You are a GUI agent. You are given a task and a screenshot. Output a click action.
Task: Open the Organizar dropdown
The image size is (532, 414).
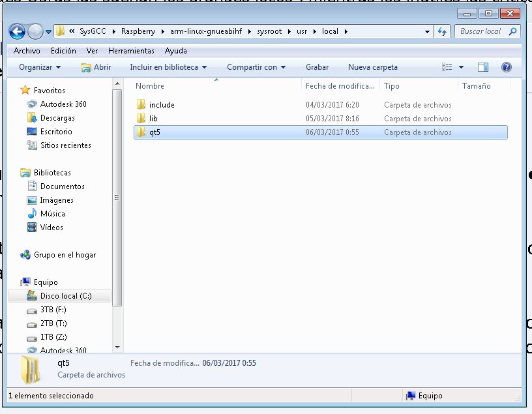40,67
